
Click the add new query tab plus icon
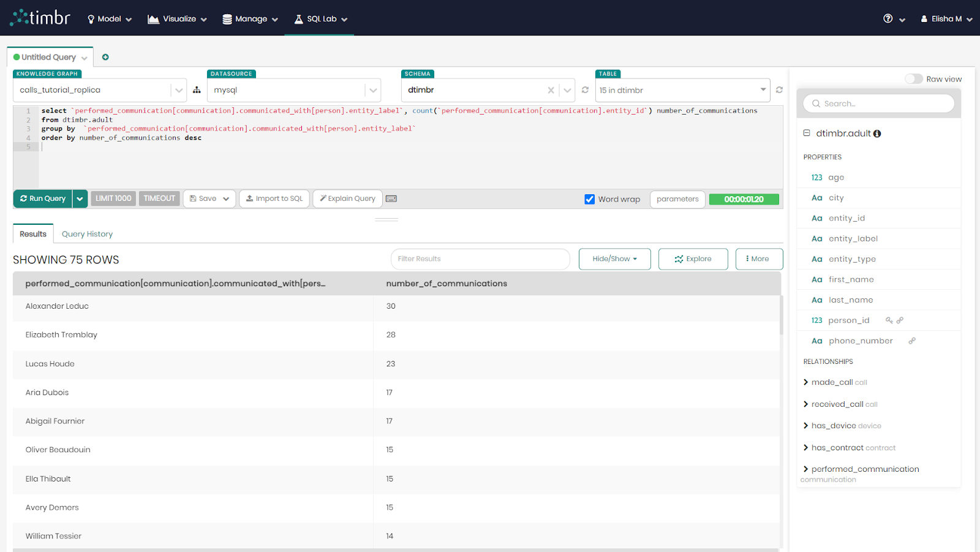coord(105,57)
